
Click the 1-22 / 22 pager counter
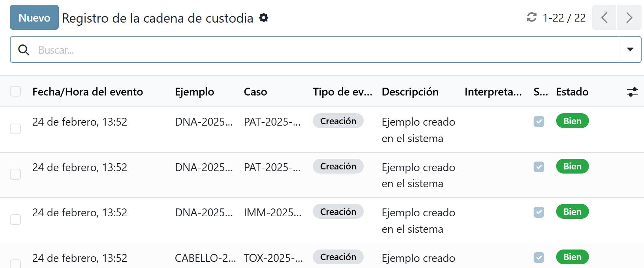(x=564, y=18)
